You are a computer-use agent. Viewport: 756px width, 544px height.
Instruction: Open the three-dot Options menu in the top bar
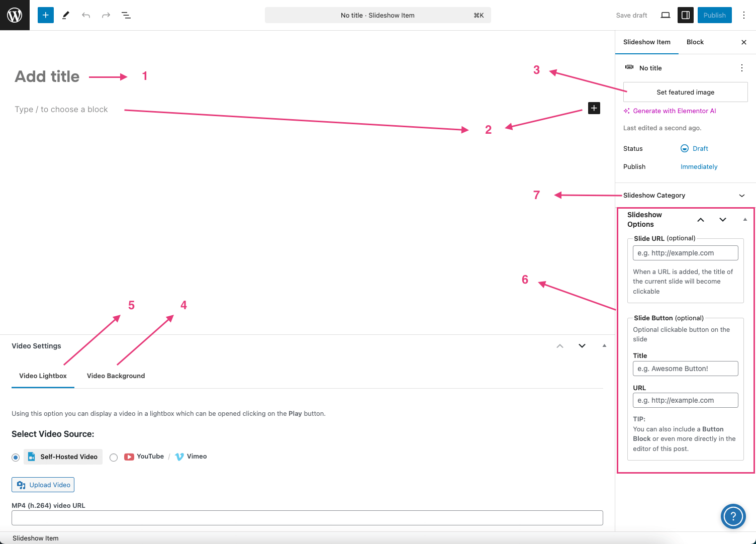pos(744,15)
